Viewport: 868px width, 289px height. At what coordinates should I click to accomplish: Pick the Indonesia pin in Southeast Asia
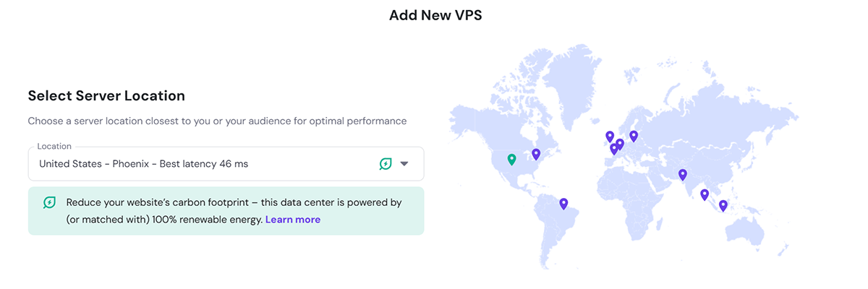click(x=723, y=206)
